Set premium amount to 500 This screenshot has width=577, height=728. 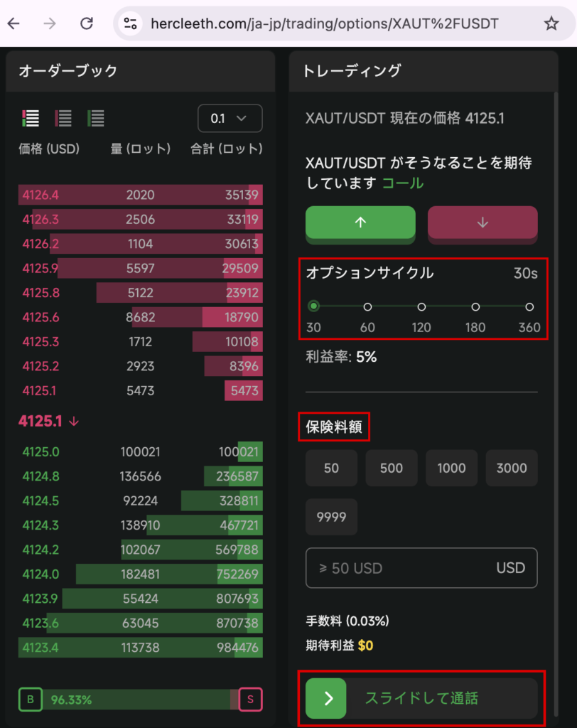click(x=392, y=468)
